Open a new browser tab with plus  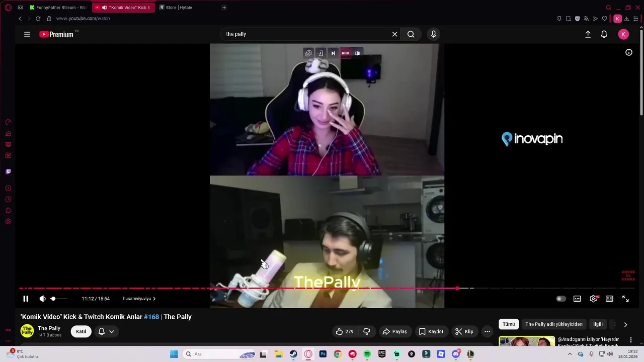pyautogui.click(x=224, y=8)
